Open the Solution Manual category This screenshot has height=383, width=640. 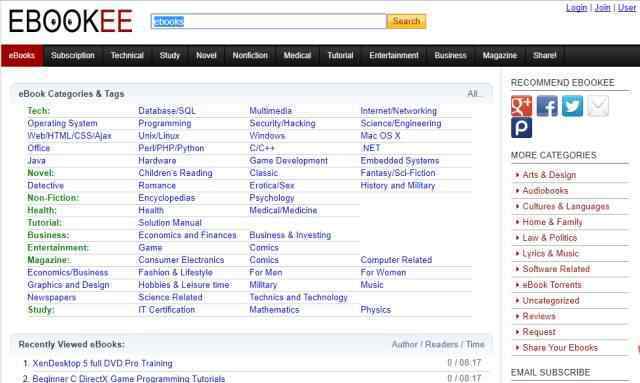pos(170,223)
